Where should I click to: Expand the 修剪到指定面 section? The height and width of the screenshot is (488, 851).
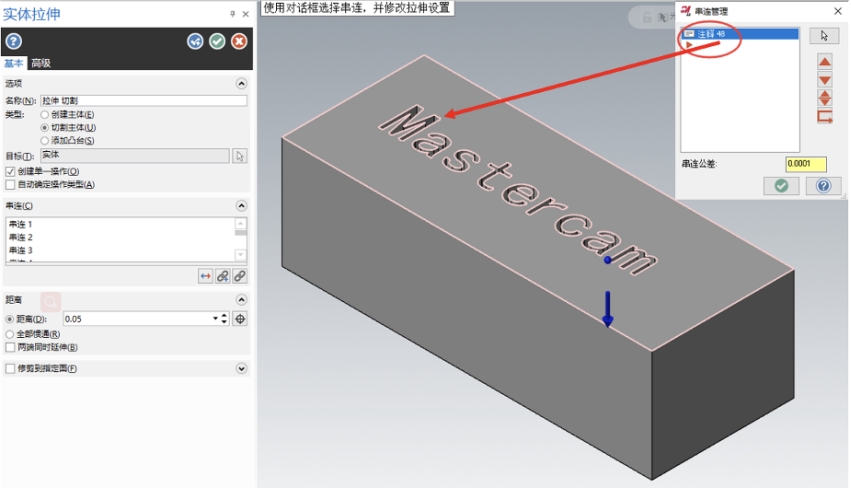coord(242,369)
